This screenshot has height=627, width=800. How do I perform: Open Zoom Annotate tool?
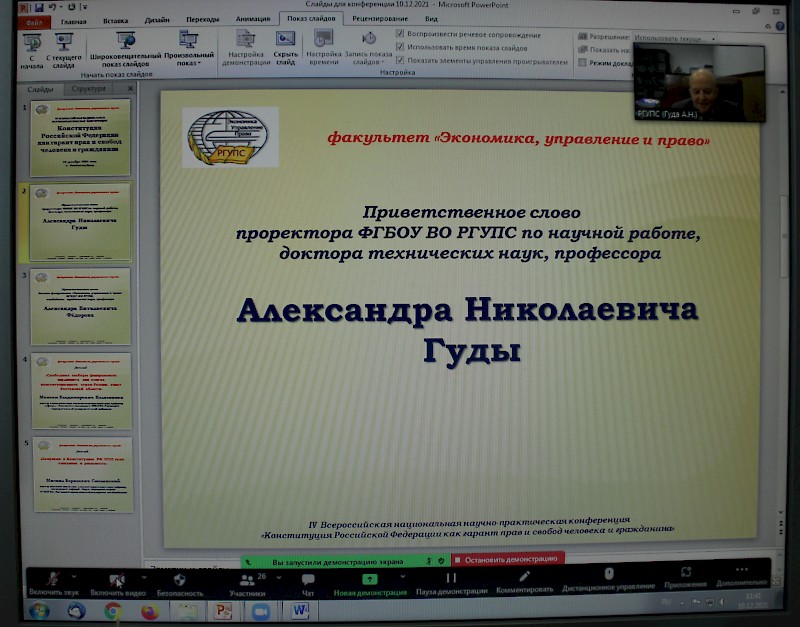pos(525,581)
